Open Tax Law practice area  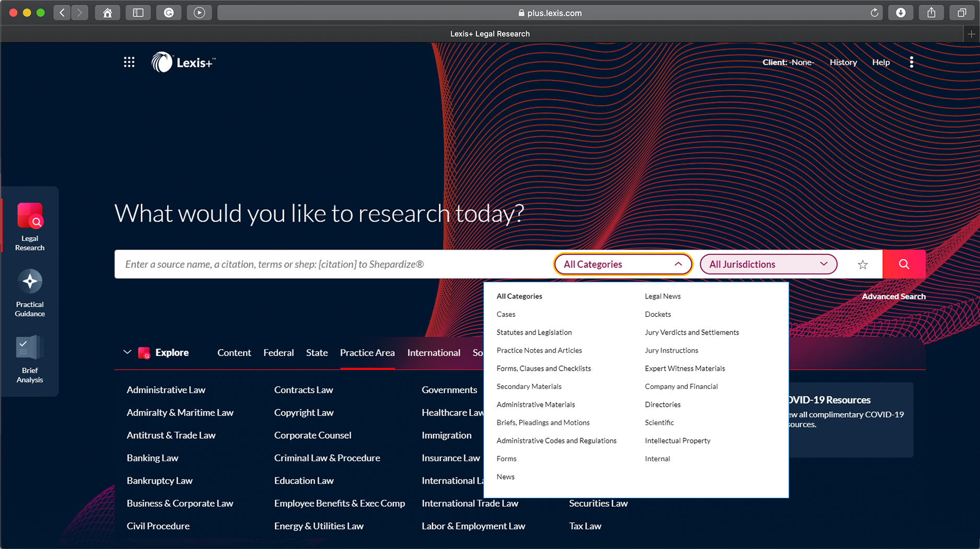585,526
